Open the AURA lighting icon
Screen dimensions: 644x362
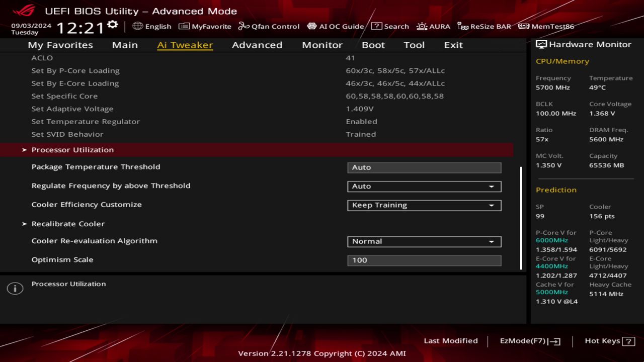422,26
